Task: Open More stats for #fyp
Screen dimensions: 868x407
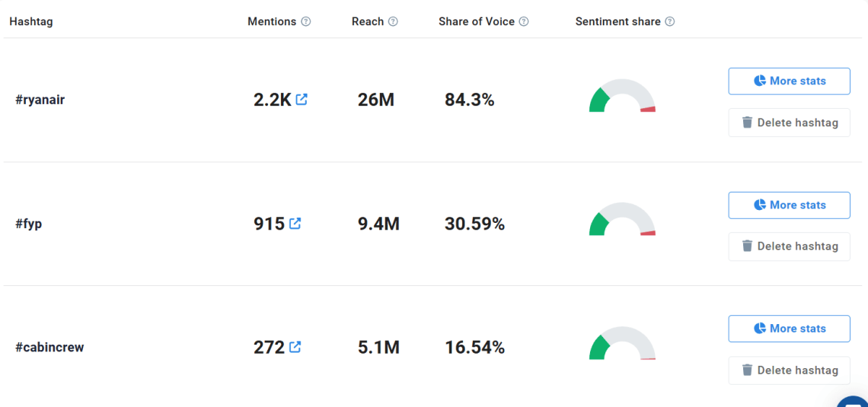Action: click(789, 205)
